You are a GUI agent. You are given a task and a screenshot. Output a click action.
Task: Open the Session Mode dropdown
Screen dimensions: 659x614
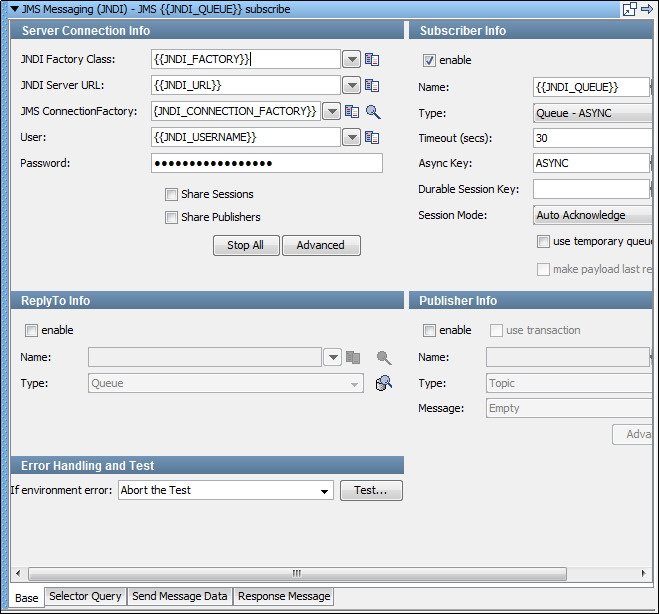pyautogui.click(x=593, y=215)
